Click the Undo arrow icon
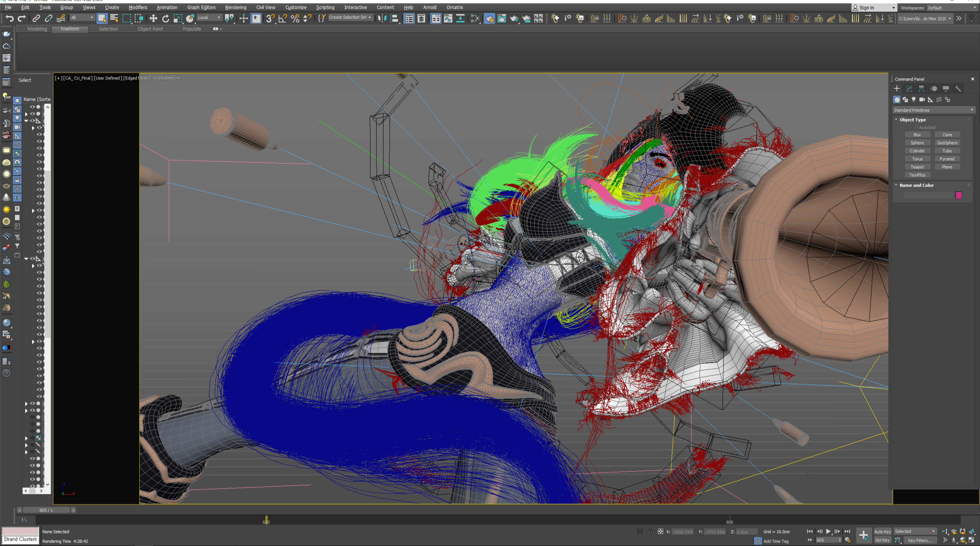Viewport: 980px width, 546px height. point(9,18)
